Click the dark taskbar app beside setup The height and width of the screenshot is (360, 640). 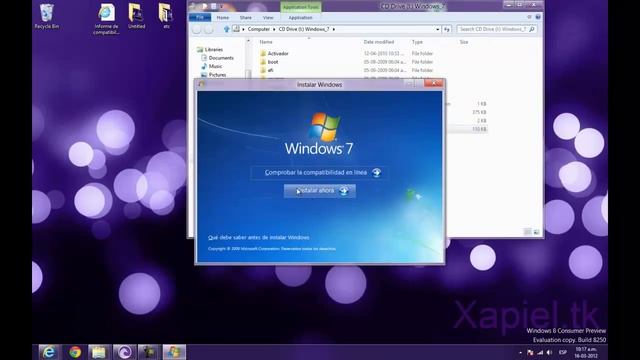pyautogui.click(x=148, y=352)
